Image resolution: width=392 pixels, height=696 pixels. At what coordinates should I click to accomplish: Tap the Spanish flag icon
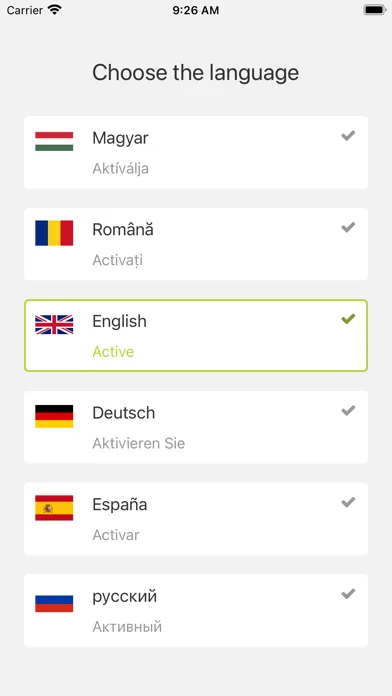click(x=54, y=508)
